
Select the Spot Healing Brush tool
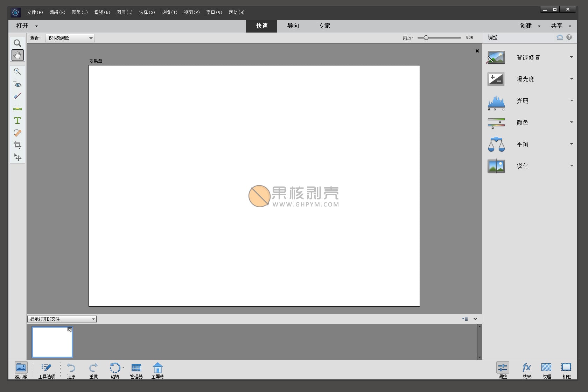[17, 133]
